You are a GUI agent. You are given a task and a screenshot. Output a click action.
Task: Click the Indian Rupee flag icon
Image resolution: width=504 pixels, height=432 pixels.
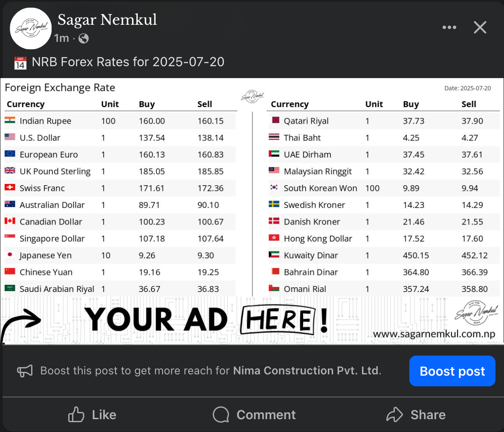click(x=12, y=121)
